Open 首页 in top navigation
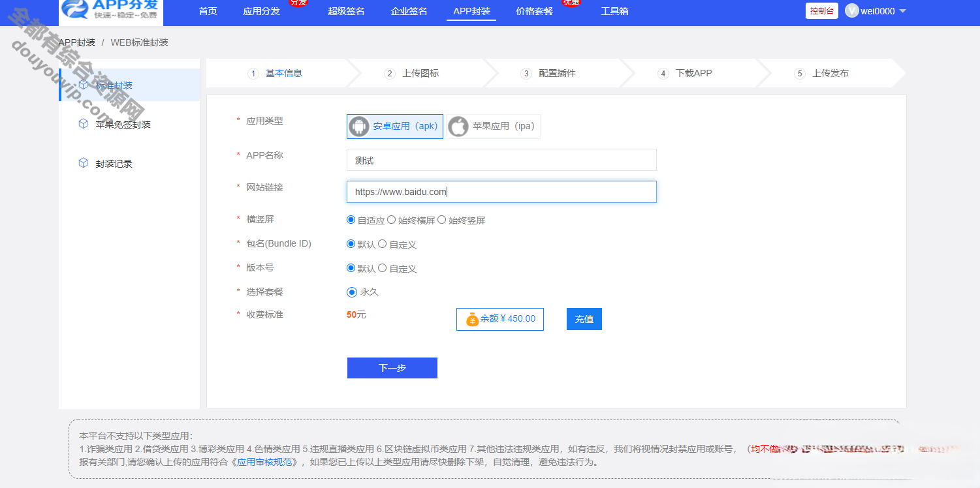 click(208, 11)
